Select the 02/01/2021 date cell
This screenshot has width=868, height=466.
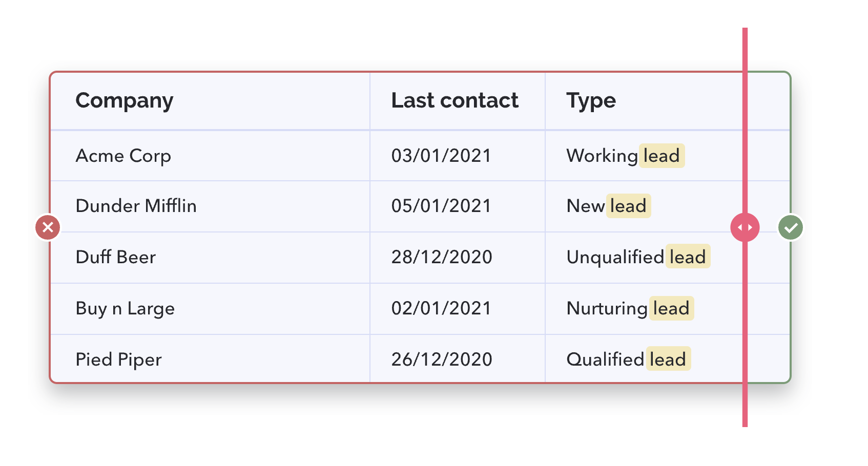point(458,309)
